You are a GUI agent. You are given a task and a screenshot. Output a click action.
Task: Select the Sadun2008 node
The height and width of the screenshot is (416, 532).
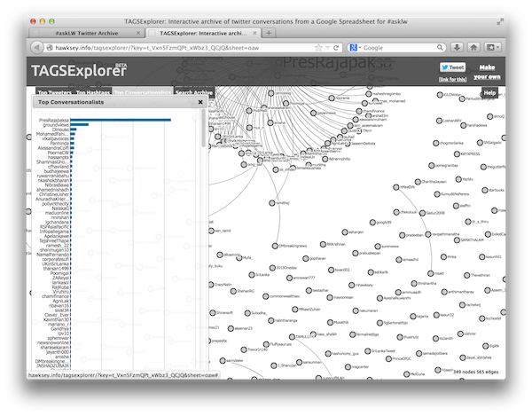pyautogui.click(x=422, y=213)
